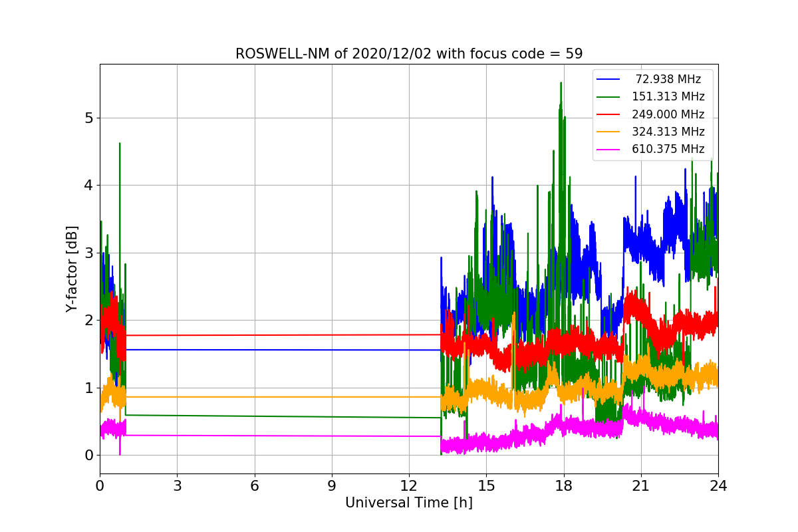
Task: Click the plot title mentioning ROSWELL-NM
Action: (x=409, y=54)
